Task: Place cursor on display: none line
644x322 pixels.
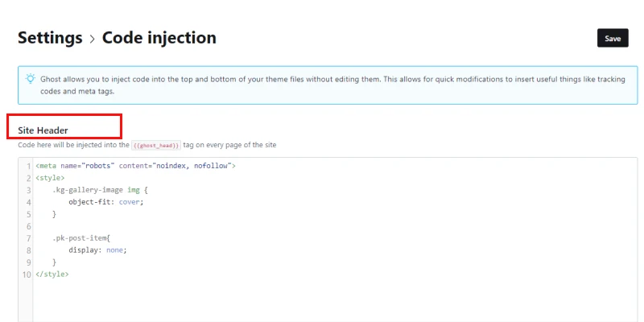Action: coord(97,250)
